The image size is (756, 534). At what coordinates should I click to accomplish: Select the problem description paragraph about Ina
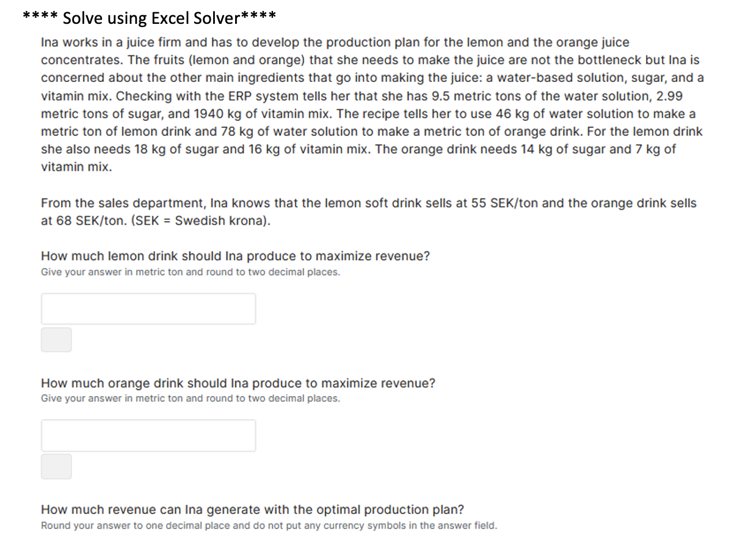(366, 104)
